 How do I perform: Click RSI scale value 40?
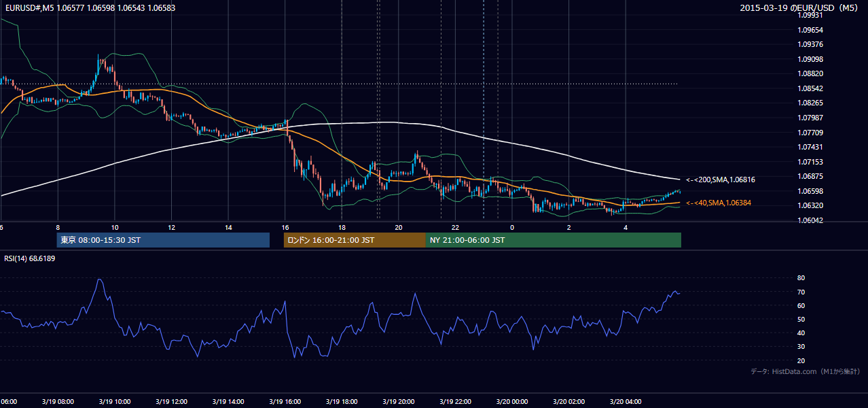coord(801,333)
